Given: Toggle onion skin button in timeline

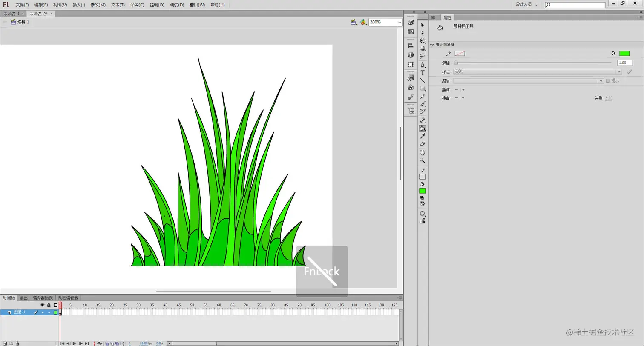Looking at the screenshot, I should (107, 343).
